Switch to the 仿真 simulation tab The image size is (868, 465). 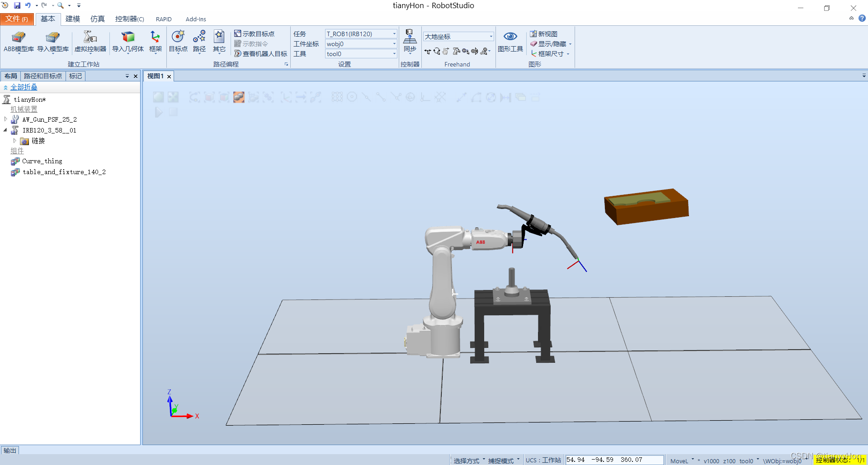(x=98, y=19)
